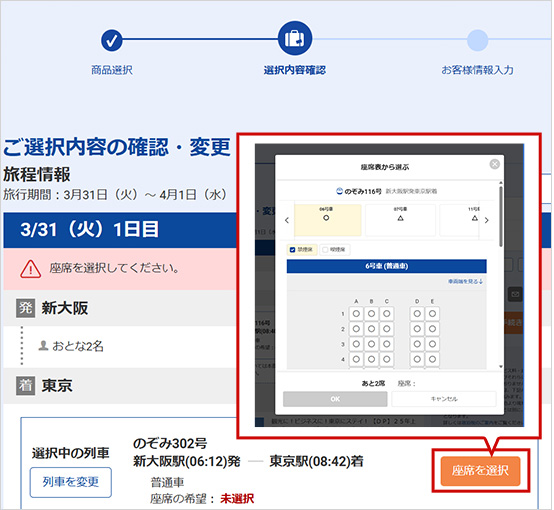The image size is (554, 510).
Task: Click the Nozomi train logo icon in dialog
Action: 339,191
